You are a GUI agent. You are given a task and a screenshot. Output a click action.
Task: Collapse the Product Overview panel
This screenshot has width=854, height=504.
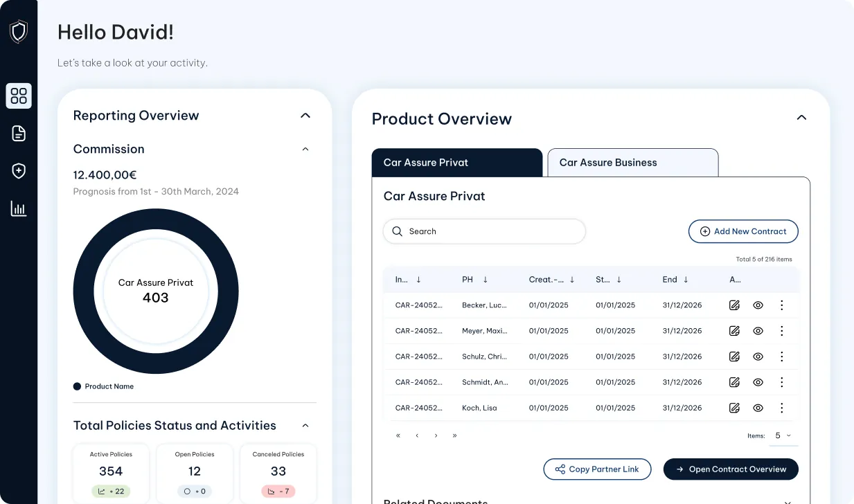coord(801,118)
